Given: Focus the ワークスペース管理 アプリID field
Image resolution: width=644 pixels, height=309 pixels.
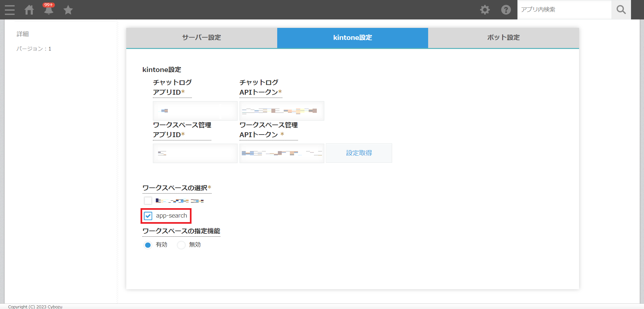Looking at the screenshot, I should click(195, 153).
